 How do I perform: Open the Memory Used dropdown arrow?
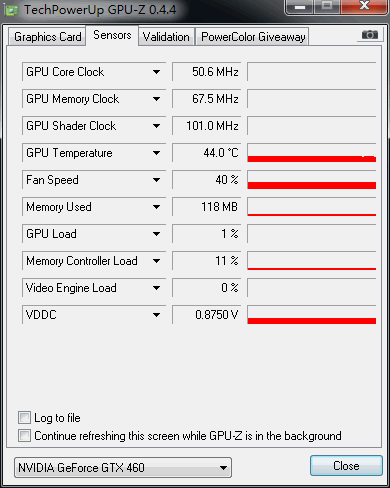pyautogui.click(x=156, y=207)
